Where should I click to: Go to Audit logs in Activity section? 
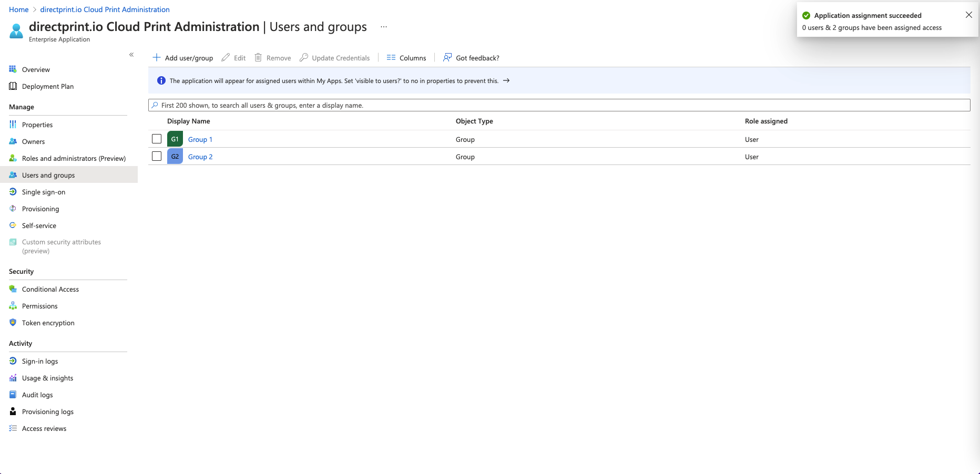37,395
